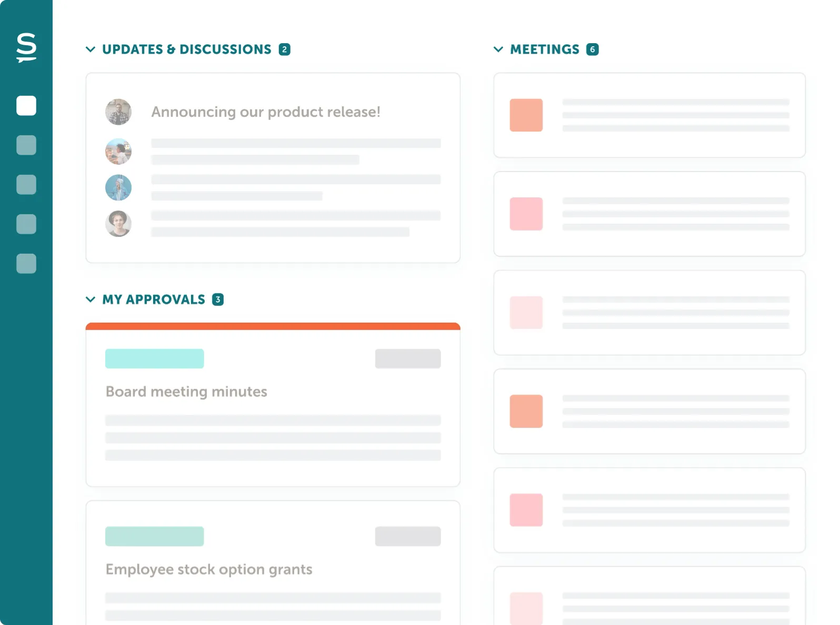Click the Meetings count badge showing 6
The image size is (840, 625).
pos(593,49)
